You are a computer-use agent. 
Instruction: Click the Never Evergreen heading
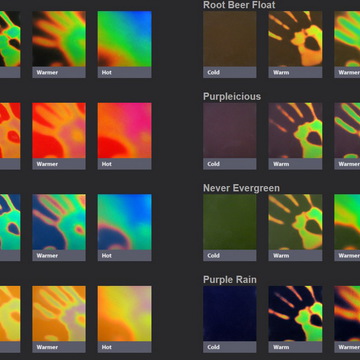pyautogui.click(x=241, y=188)
